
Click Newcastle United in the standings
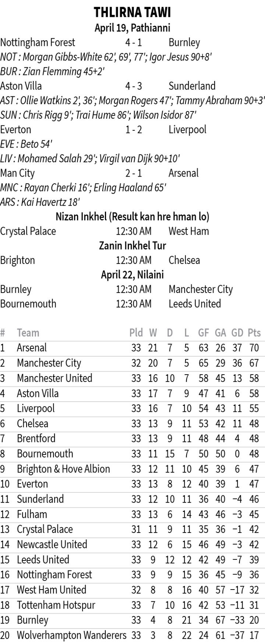click(52, 544)
